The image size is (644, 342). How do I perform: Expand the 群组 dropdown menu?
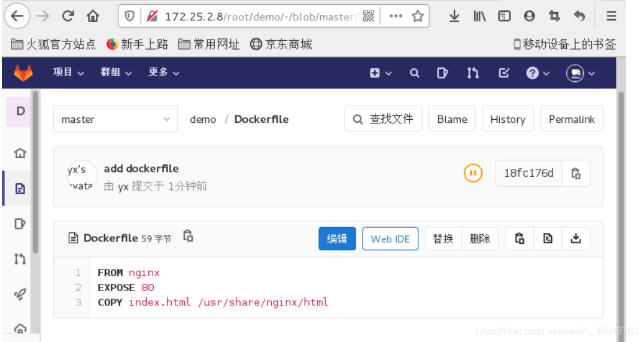click(x=116, y=72)
